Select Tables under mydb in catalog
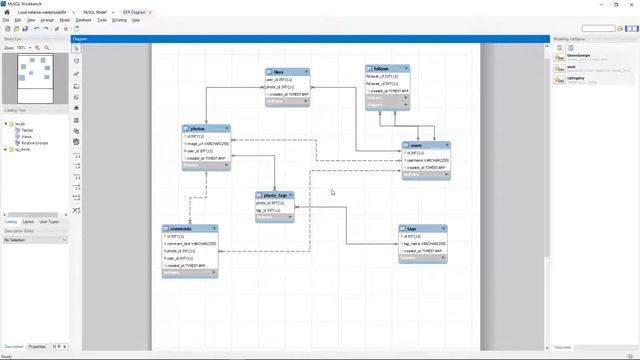 pos(27,130)
